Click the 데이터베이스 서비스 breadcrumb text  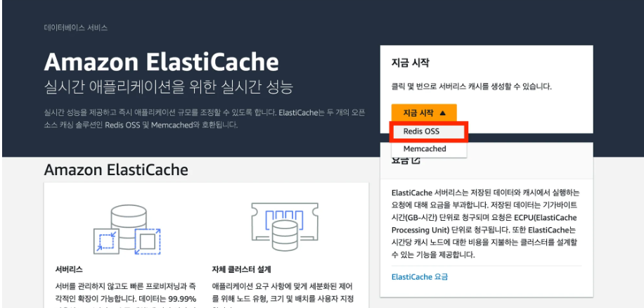pos(75,28)
